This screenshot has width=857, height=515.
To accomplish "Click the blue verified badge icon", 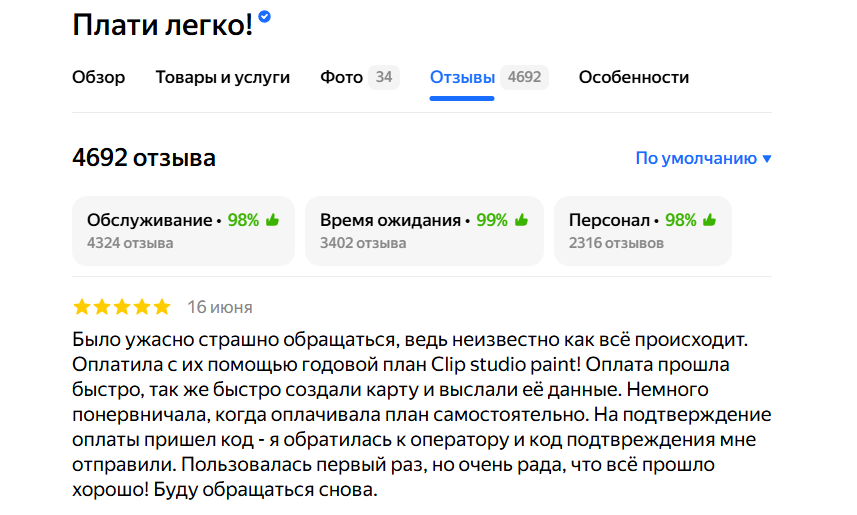I will (x=265, y=17).
